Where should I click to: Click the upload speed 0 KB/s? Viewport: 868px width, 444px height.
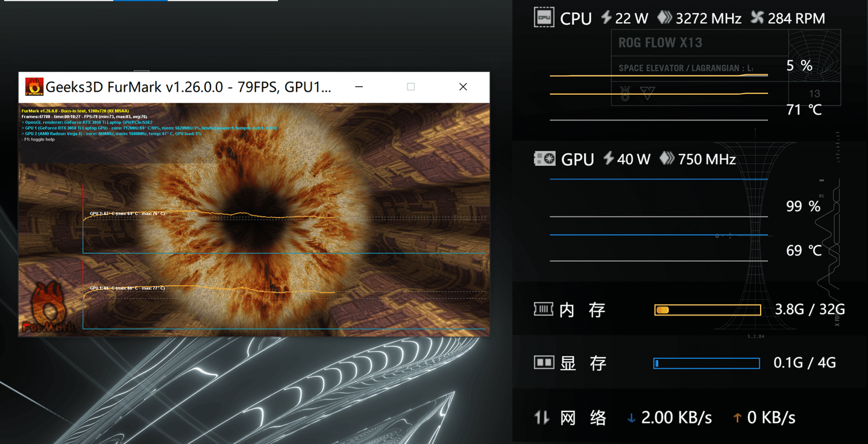(771, 417)
